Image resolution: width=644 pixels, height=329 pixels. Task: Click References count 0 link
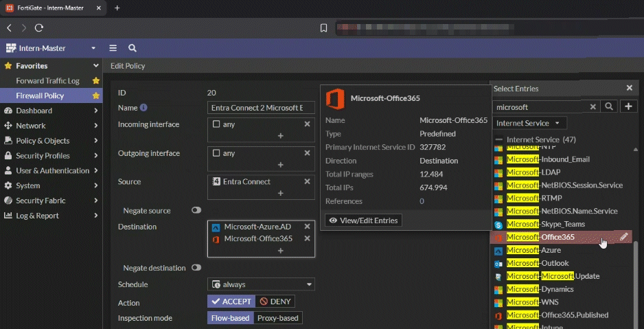coord(422,201)
